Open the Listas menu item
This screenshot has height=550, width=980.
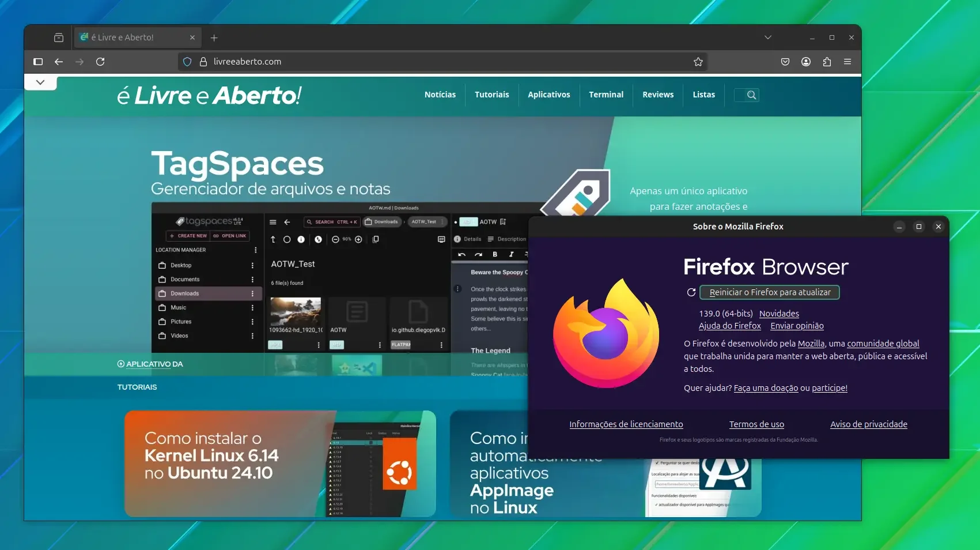[703, 95]
